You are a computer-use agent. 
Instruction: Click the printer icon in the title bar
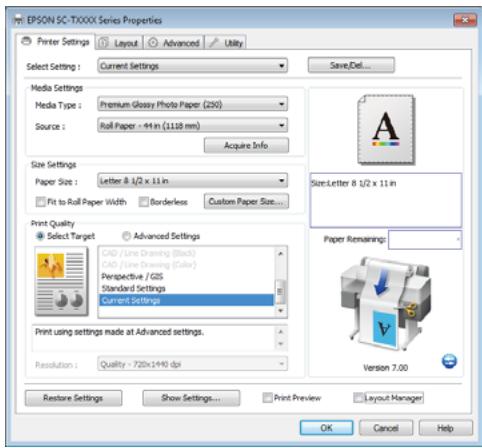coord(18,20)
